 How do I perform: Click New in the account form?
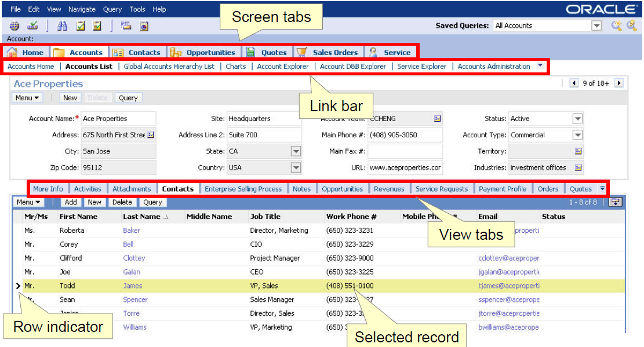[70, 98]
